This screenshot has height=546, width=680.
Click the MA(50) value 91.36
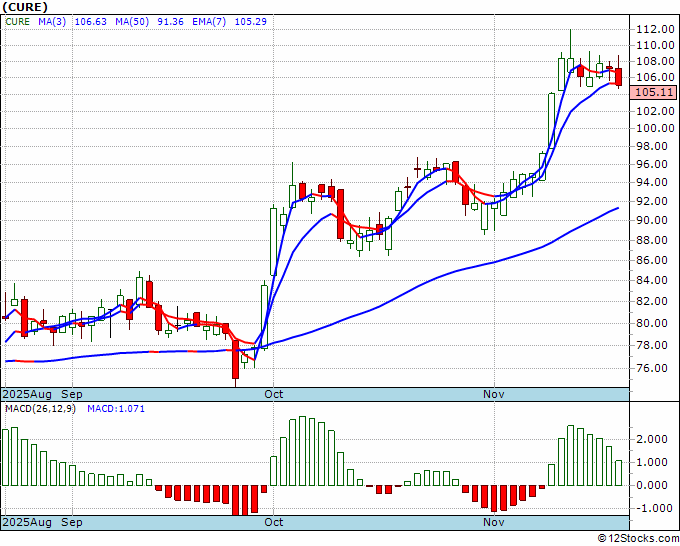click(170, 22)
